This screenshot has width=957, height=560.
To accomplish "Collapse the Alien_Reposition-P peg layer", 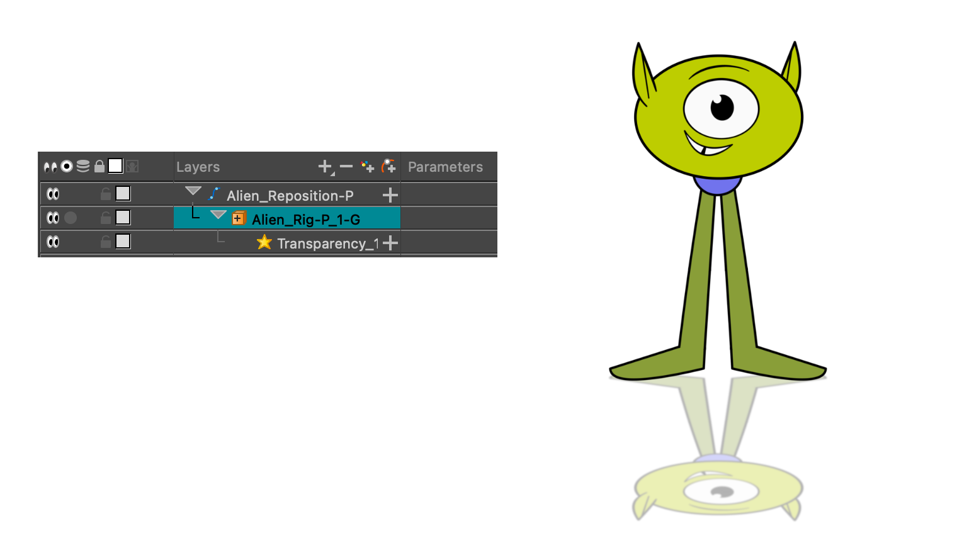I will [193, 191].
